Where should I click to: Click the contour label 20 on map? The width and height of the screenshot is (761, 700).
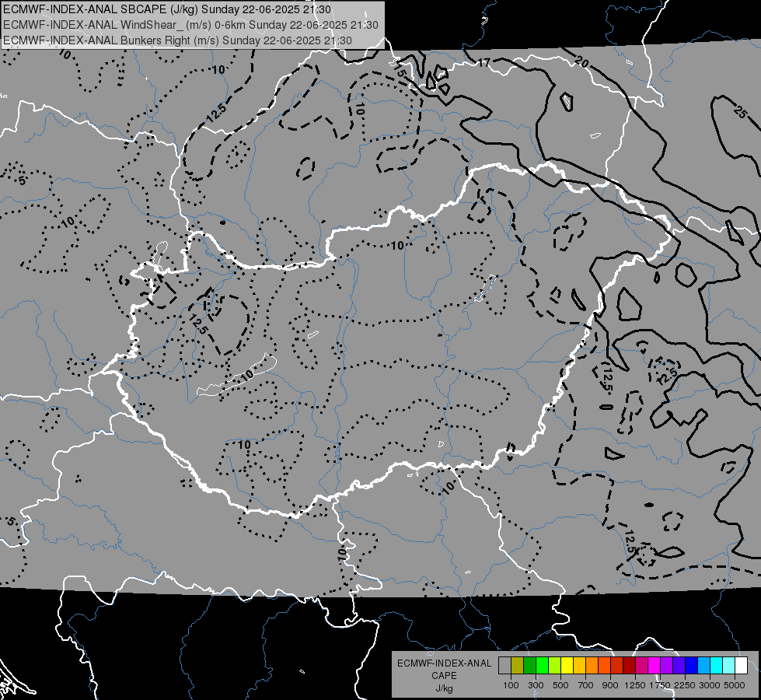point(581,61)
